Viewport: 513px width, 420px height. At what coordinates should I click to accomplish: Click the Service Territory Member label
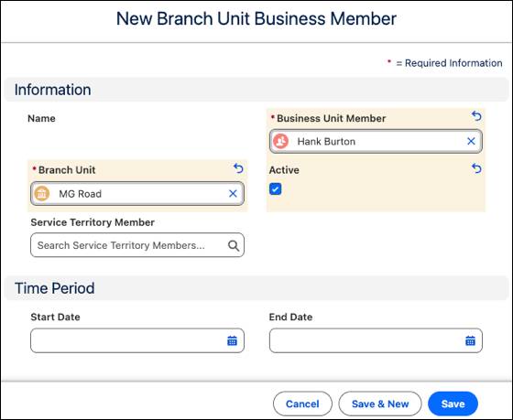93,222
